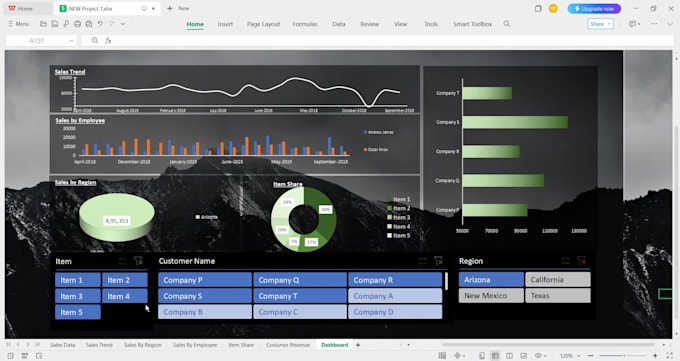Clear filter icon on Customer Name slicer

pos(438,261)
